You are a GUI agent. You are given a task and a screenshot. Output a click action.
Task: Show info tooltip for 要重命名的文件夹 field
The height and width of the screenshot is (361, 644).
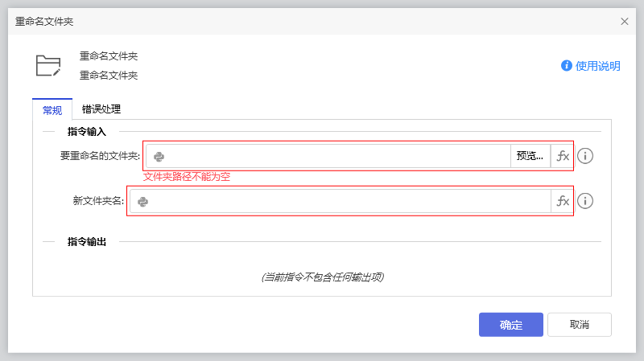pos(586,156)
